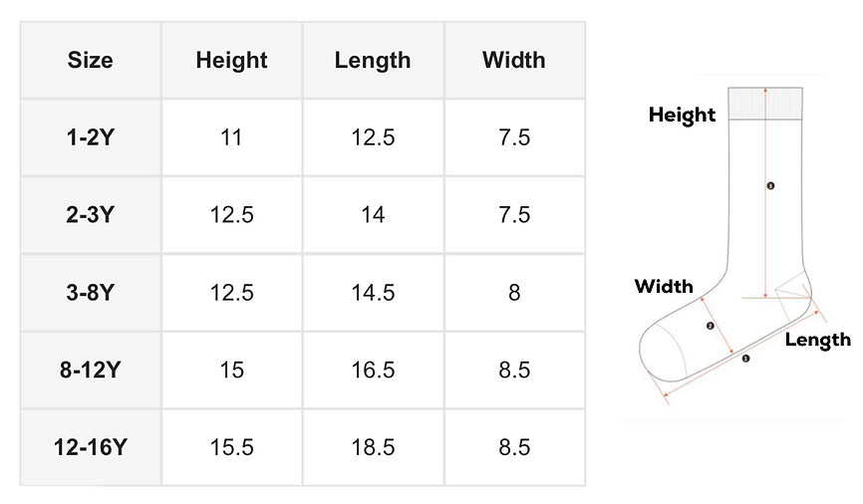Click the height value 11 cell
Screen dimensions: 863x504
(x=232, y=137)
